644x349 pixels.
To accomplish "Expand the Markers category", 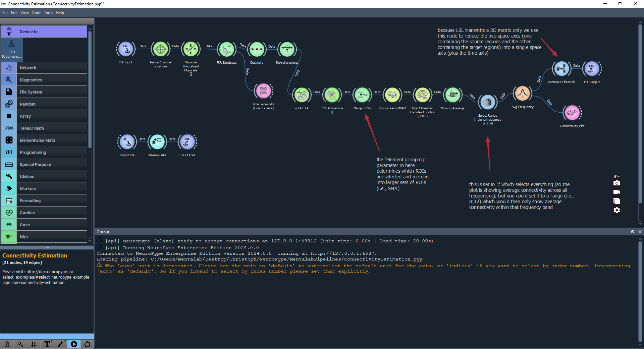I will pyautogui.click(x=44, y=188).
